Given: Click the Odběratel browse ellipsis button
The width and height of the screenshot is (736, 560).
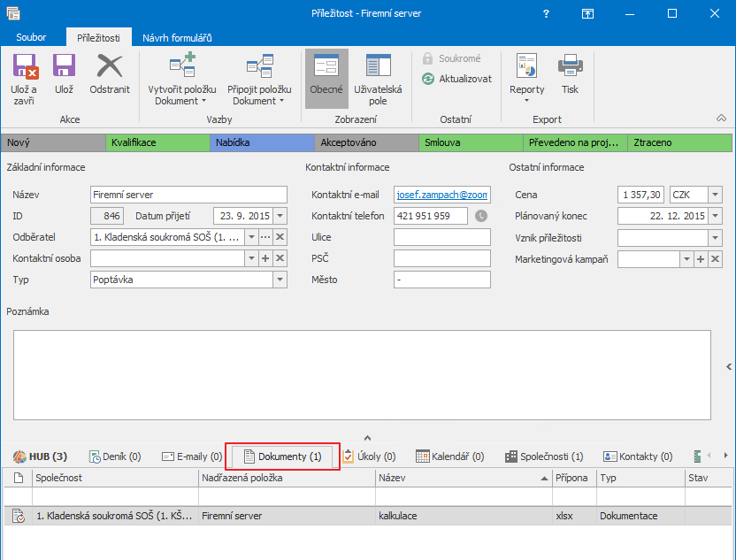Looking at the screenshot, I should 265,237.
